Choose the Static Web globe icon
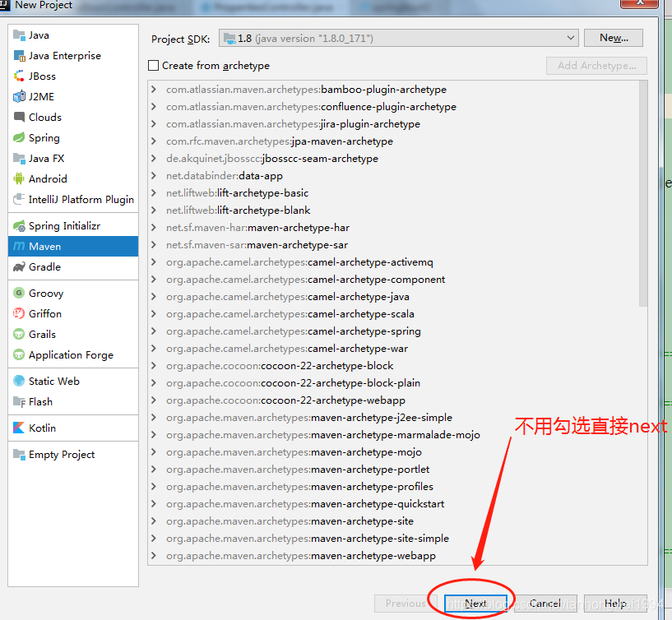 pyautogui.click(x=19, y=381)
